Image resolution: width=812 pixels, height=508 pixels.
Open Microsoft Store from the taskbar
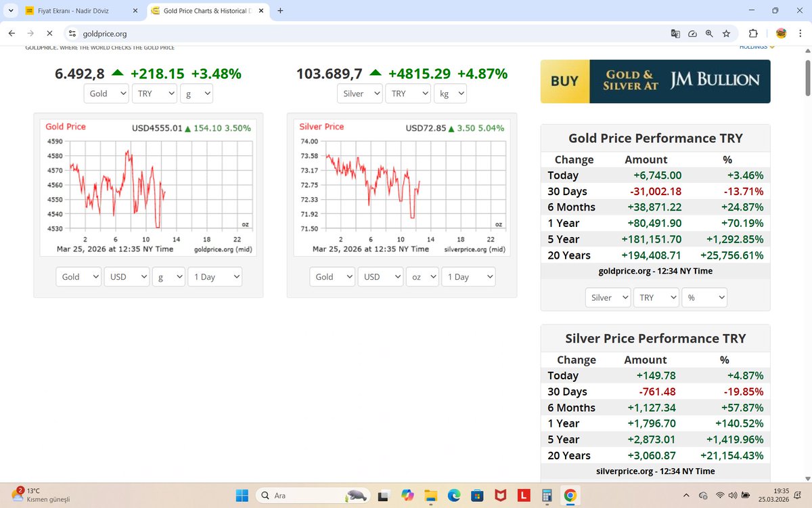tap(476, 495)
